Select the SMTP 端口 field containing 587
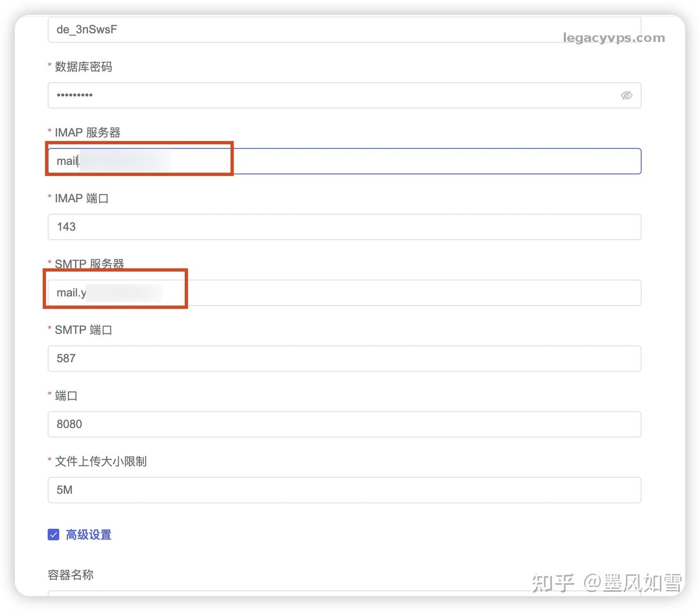Screen dimensions: 700x611 pyautogui.click(x=344, y=358)
